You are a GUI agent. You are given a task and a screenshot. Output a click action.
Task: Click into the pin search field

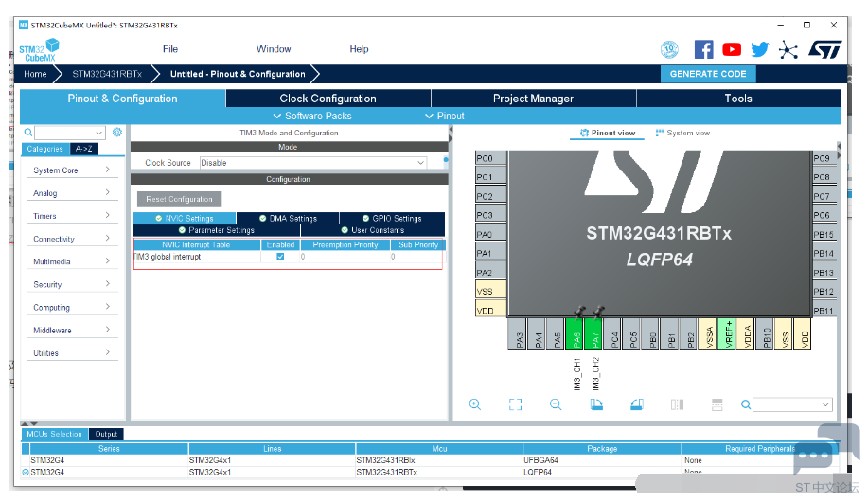(787, 405)
